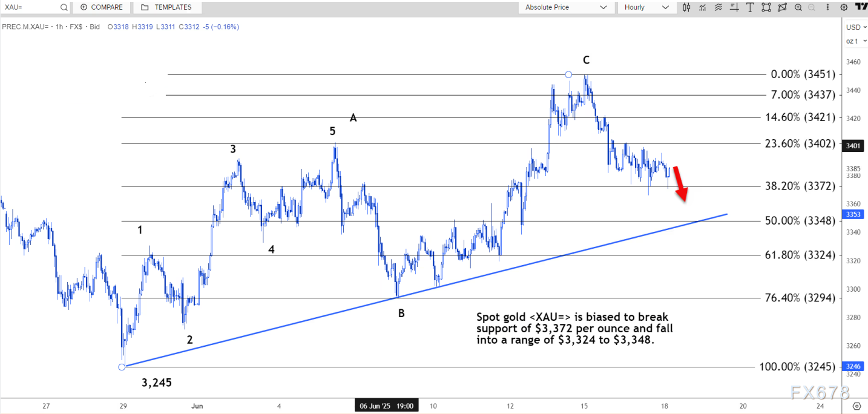The width and height of the screenshot is (868, 414).
Task: Click the search magnifier in symbol box
Action: click(x=64, y=7)
